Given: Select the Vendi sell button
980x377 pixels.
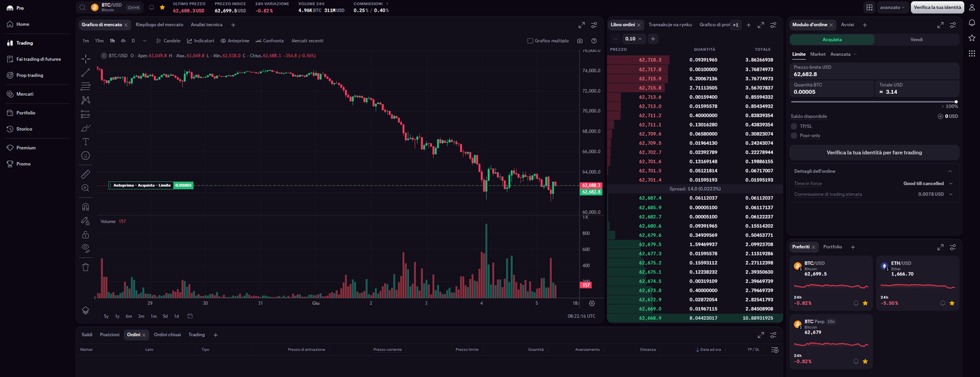Looking at the screenshot, I should (x=917, y=39).
